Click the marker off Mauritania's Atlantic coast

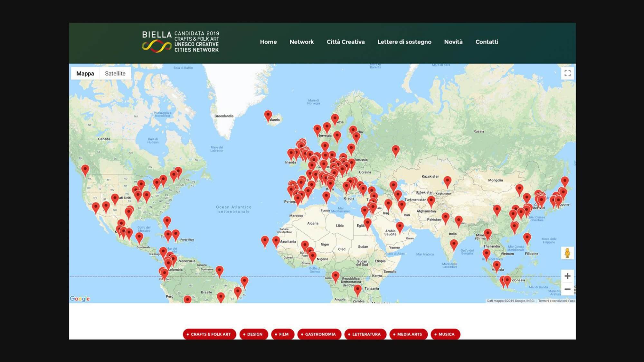tap(265, 242)
